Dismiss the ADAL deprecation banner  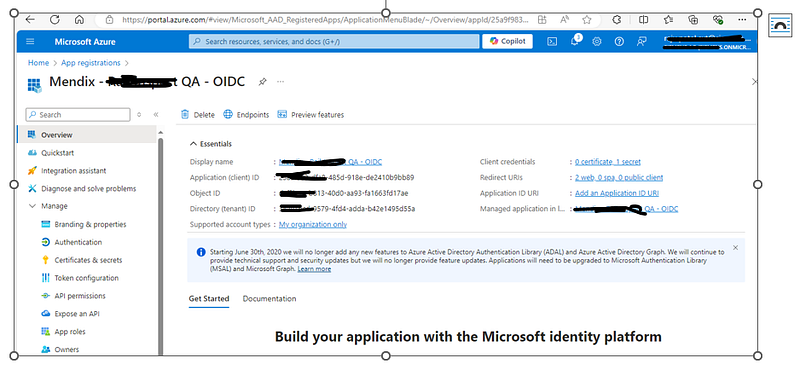pyautogui.click(x=735, y=248)
